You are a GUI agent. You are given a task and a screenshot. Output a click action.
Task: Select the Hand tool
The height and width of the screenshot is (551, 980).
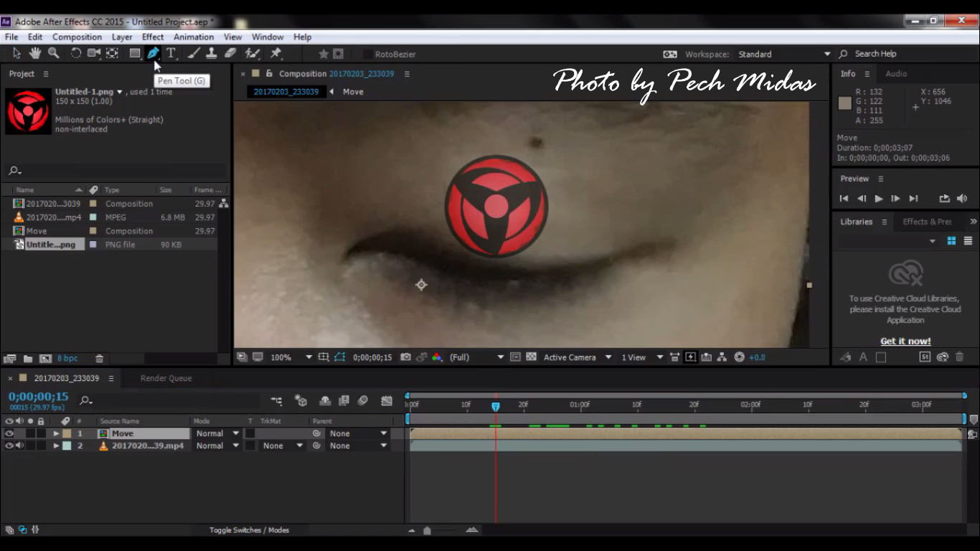(x=34, y=53)
